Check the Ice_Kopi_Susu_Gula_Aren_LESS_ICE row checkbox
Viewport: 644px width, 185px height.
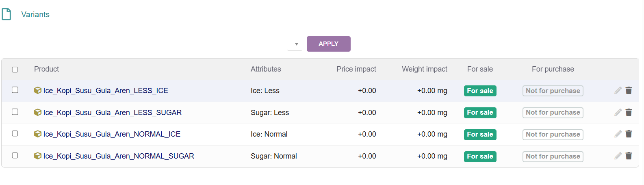coord(15,90)
